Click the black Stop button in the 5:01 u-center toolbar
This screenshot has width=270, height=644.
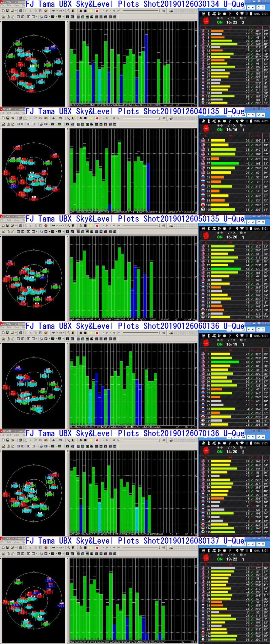[86, 225]
